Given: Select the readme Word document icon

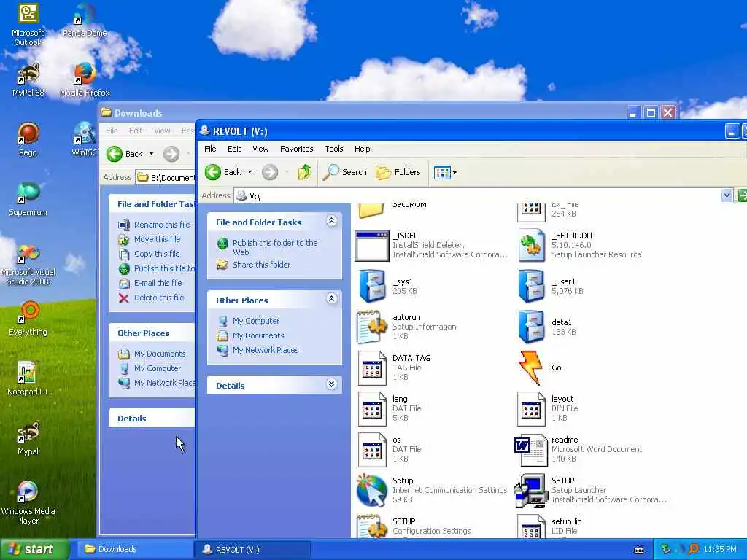Looking at the screenshot, I should 531,449.
